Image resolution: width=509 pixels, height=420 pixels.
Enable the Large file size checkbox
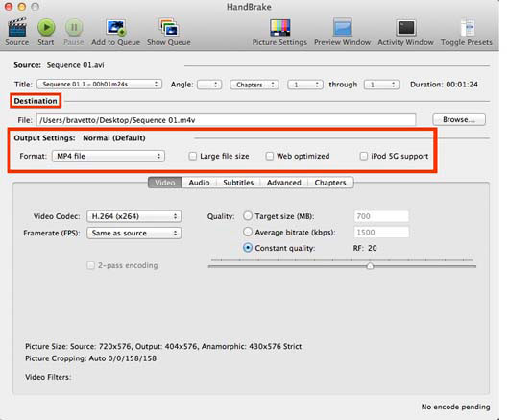click(193, 157)
